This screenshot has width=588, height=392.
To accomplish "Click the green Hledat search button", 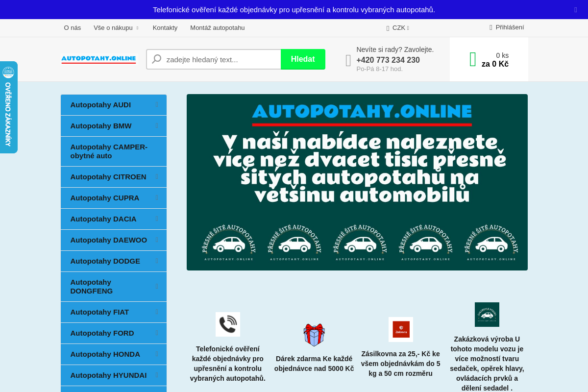I will [x=303, y=59].
